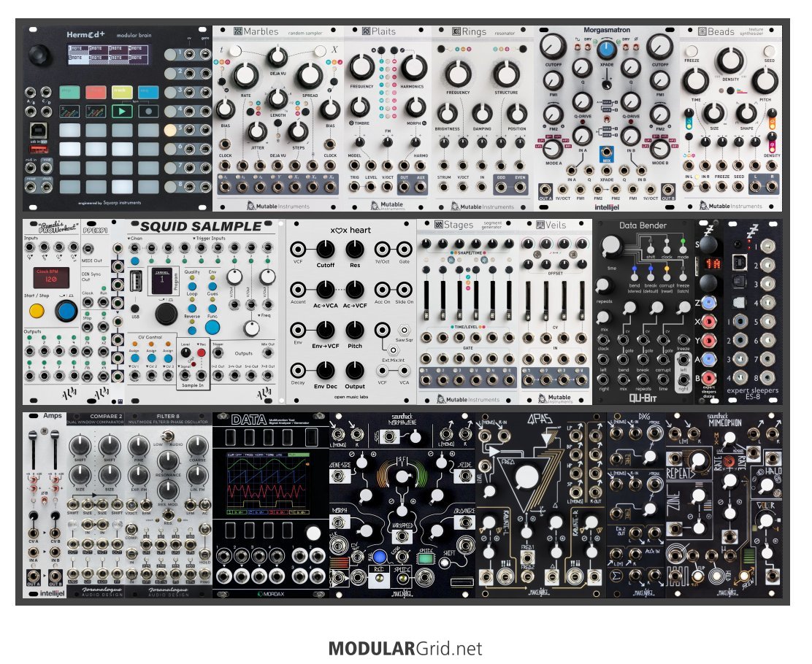Click the TIME knob on Beads
Image resolution: width=812 pixels, height=664 pixels.
[x=695, y=82]
